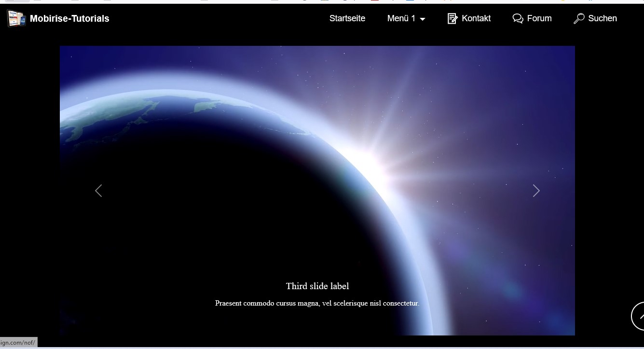
Task: Click the Forum speech bubbles icon
Action: 518,18
